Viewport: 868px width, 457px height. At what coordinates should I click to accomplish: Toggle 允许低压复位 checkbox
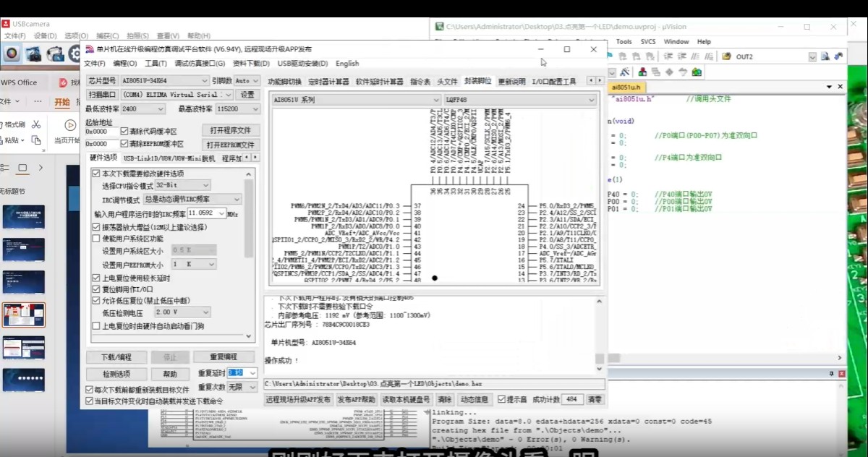pyautogui.click(x=96, y=300)
